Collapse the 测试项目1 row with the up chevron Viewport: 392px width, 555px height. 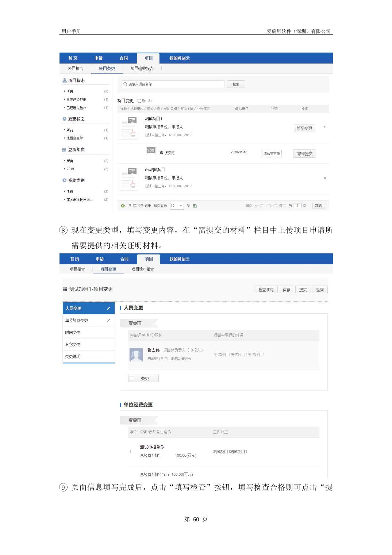point(325,127)
